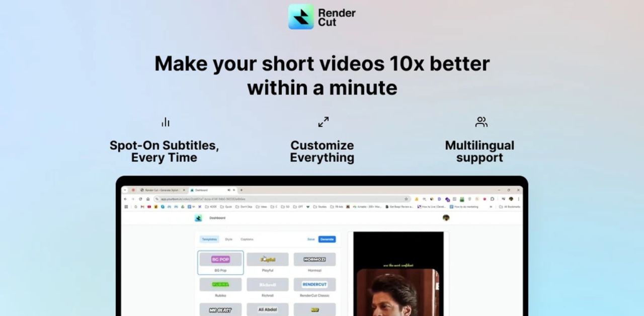Click the Render Cut logo at top
644x316 pixels.
tap(322, 17)
